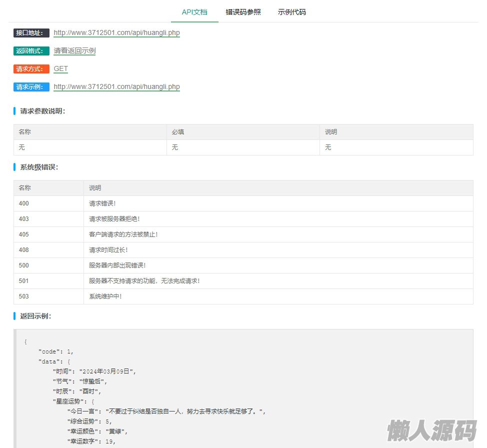Screen dimensions: 487x448
Task: Click the 返回示例 section heading
Action: tap(35, 316)
